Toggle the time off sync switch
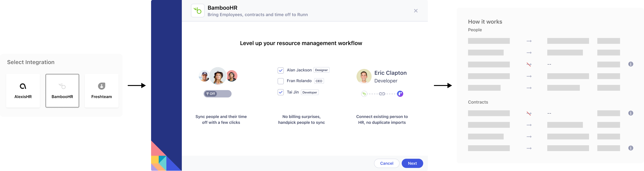The image size is (644, 171). coord(217,94)
